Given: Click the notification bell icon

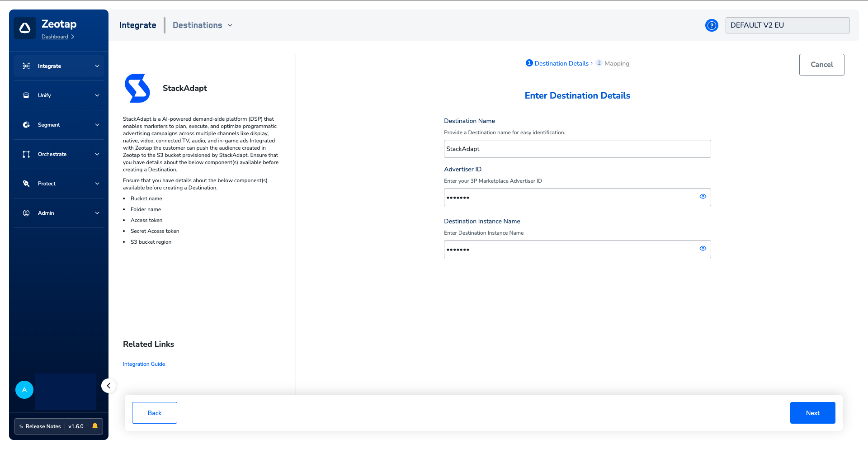Looking at the screenshot, I should coord(95,426).
